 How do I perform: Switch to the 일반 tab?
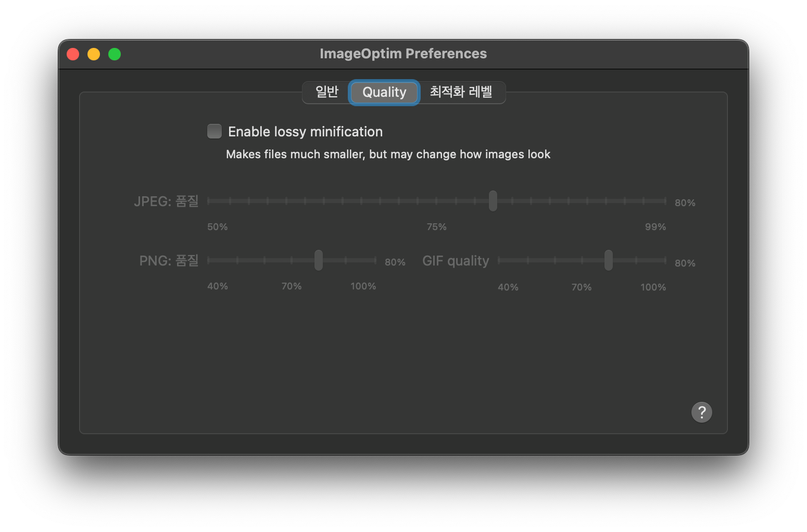click(327, 92)
